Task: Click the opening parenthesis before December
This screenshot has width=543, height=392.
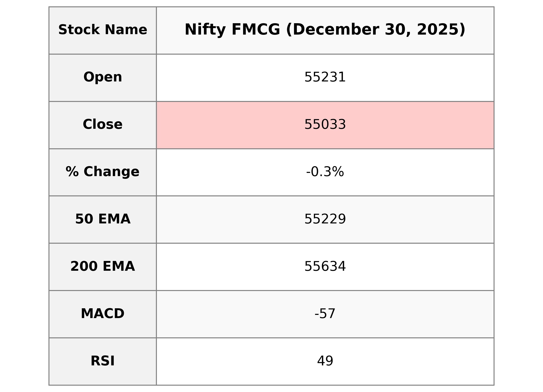Action: click(x=289, y=30)
